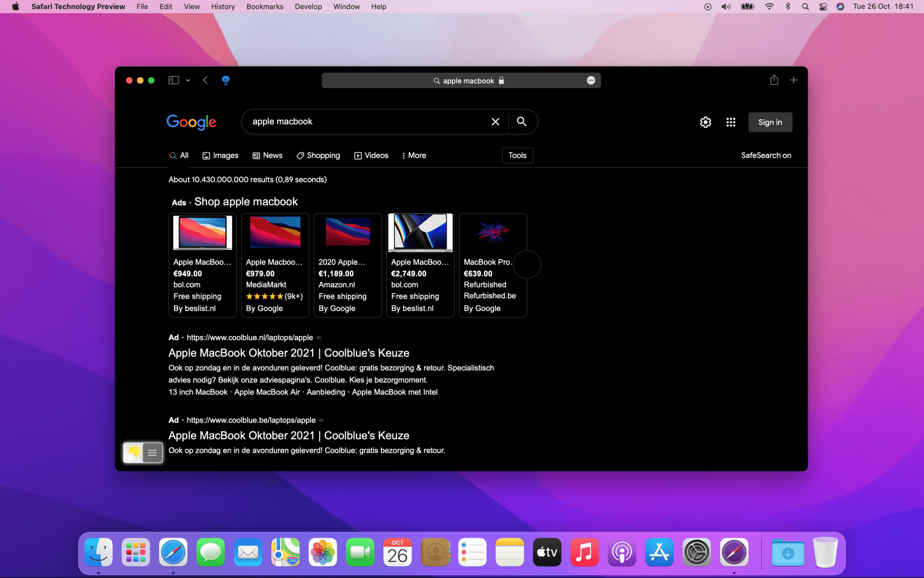Click the page settings gear icon
The width and height of the screenshot is (924, 578).
pyautogui.click(x=705, y=122)
